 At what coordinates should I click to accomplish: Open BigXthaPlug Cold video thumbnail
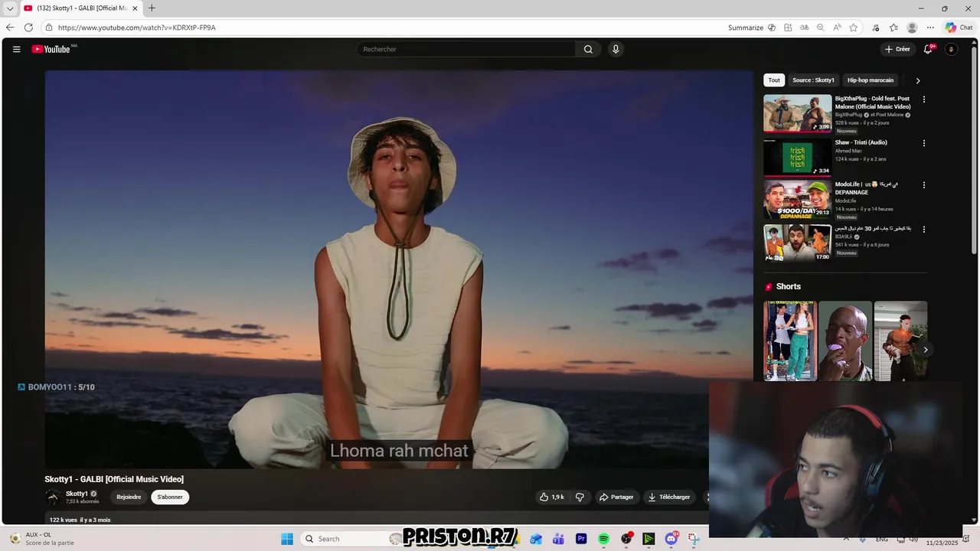pyautogui.click(x=797, y=113)
